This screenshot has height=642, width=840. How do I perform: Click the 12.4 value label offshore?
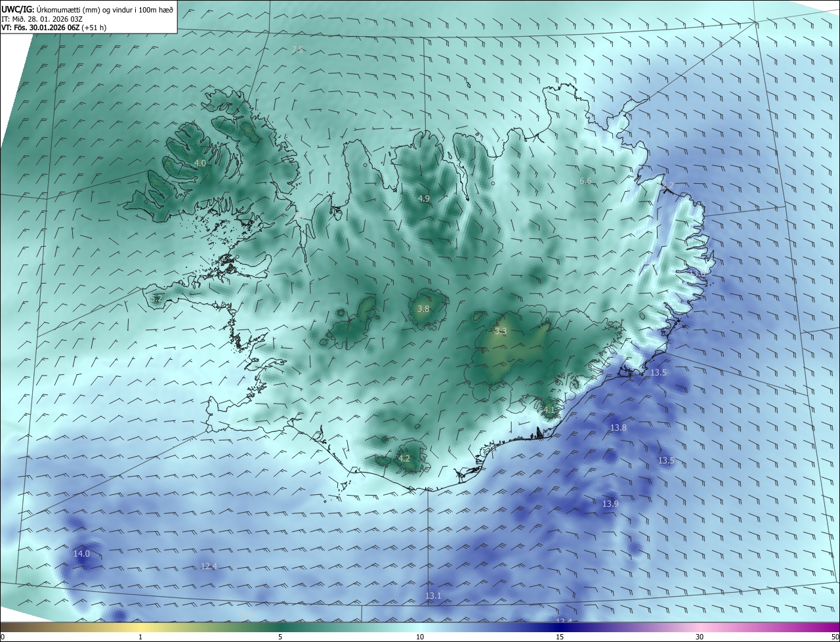point(209,566)
